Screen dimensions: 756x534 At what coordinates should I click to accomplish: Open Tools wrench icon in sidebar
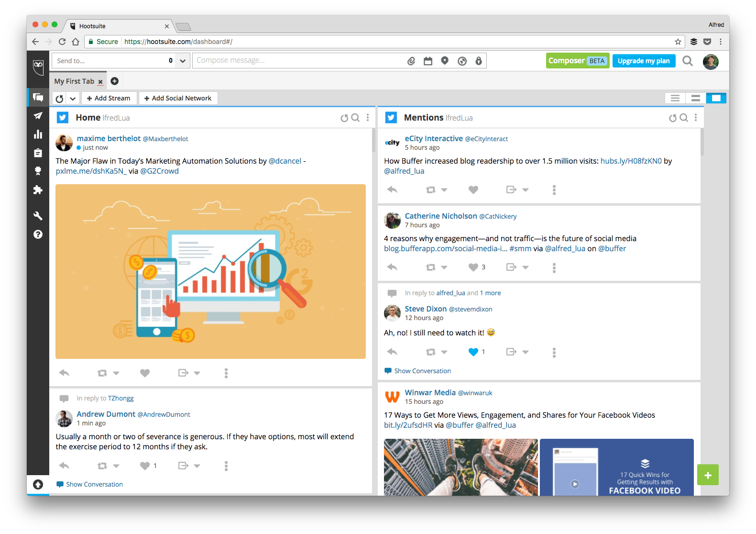pyautogui.click(x=38, y=216)
